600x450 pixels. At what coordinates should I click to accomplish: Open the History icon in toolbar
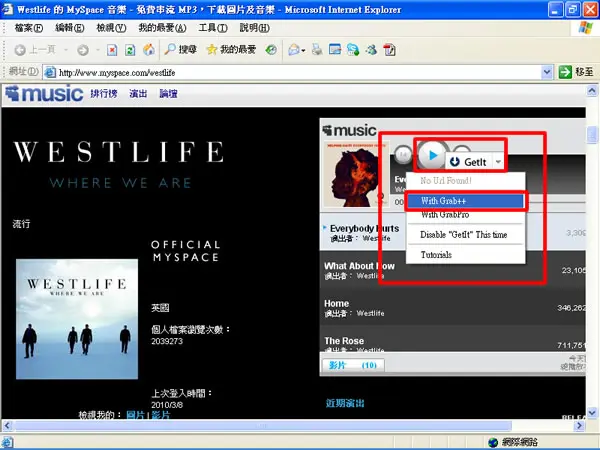click(271, 50)
